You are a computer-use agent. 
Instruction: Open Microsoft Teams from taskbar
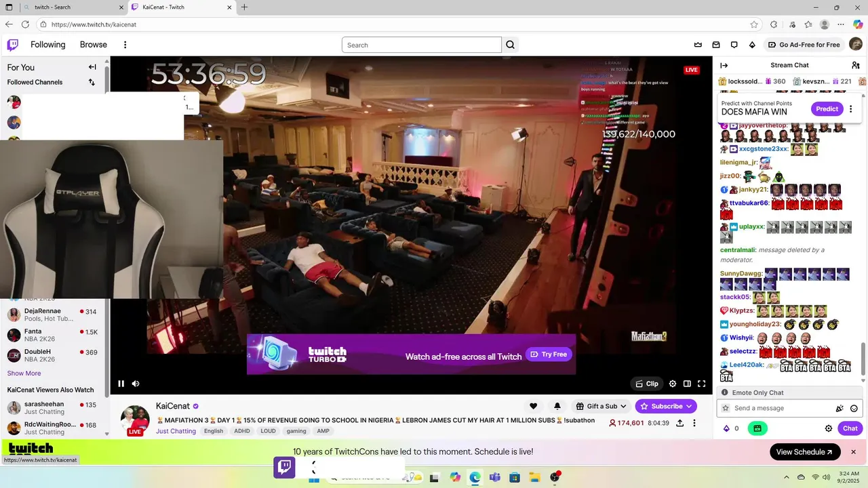click(494, 478)
